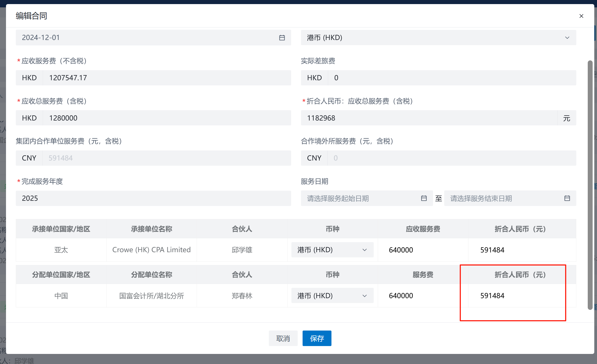Edit the 折合人民币 total field 1182968
Viewport: 597px width, 364px height.
coord(429,118)
